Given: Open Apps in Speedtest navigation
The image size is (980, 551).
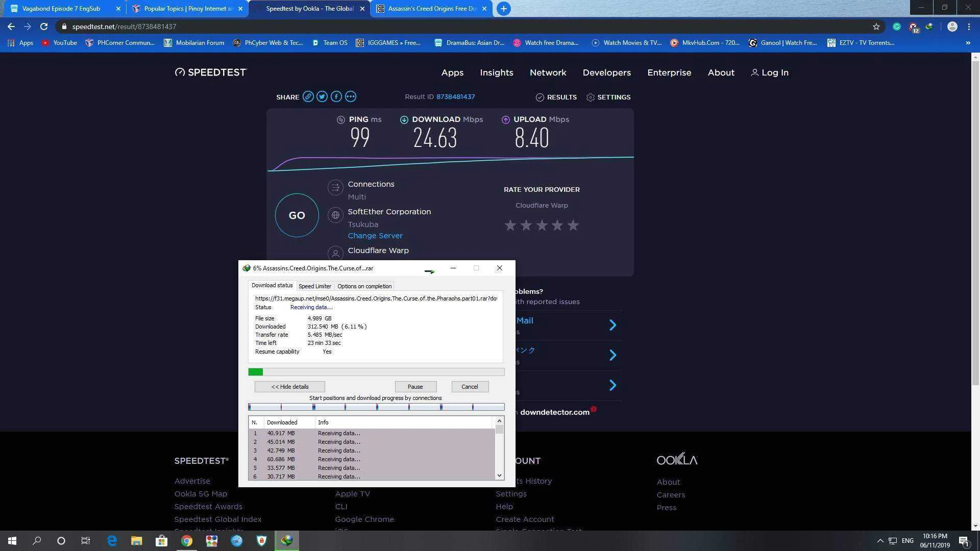Looking at the screenshot, I should (x=452, y=72).
